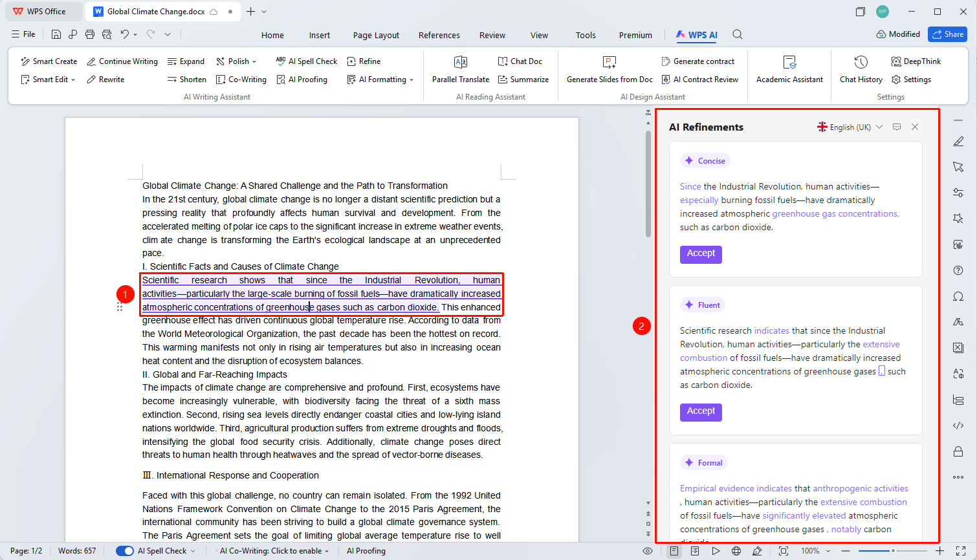Switch to the Home tab
The height and width of the screenshot is (560, 977).
[x=272, y=35]
